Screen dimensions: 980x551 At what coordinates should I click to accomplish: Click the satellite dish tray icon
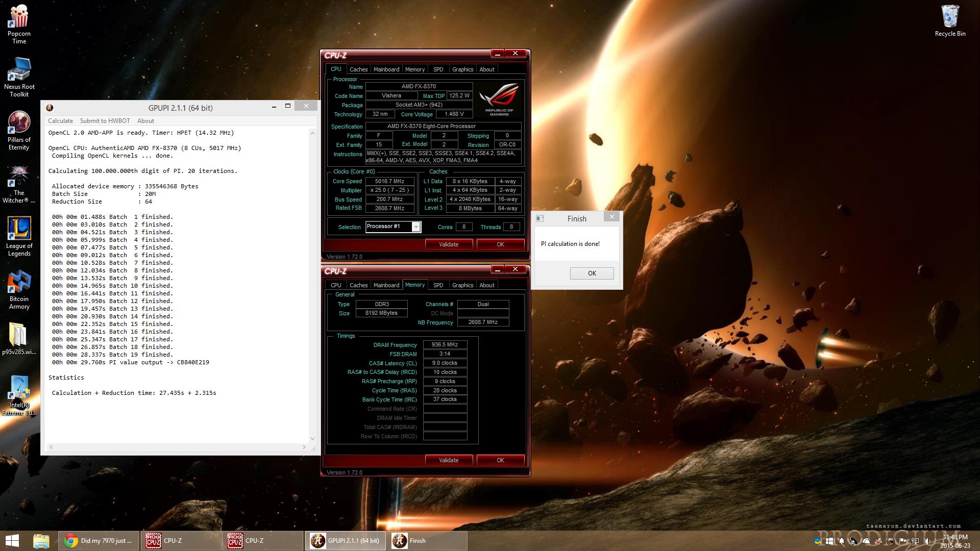pos(853,541)
